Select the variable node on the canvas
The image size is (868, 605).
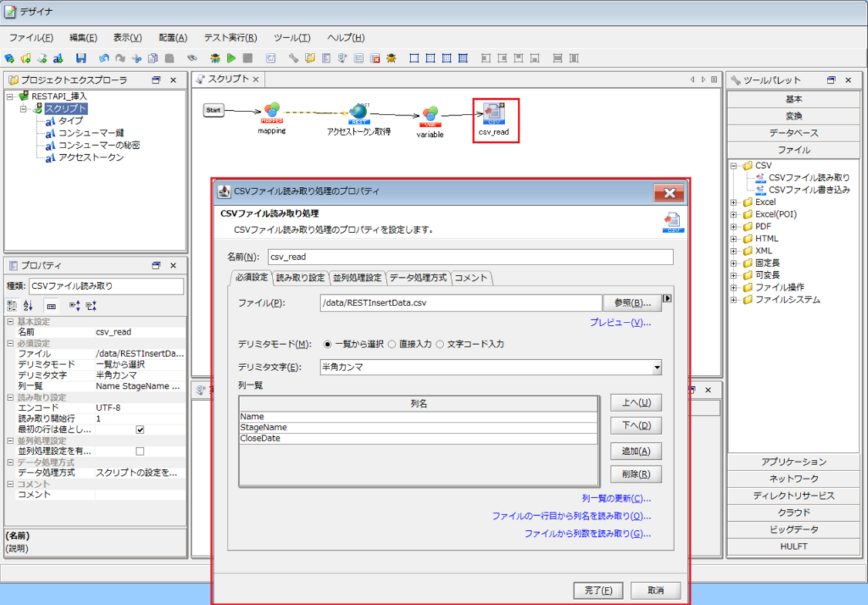(430, 121)
